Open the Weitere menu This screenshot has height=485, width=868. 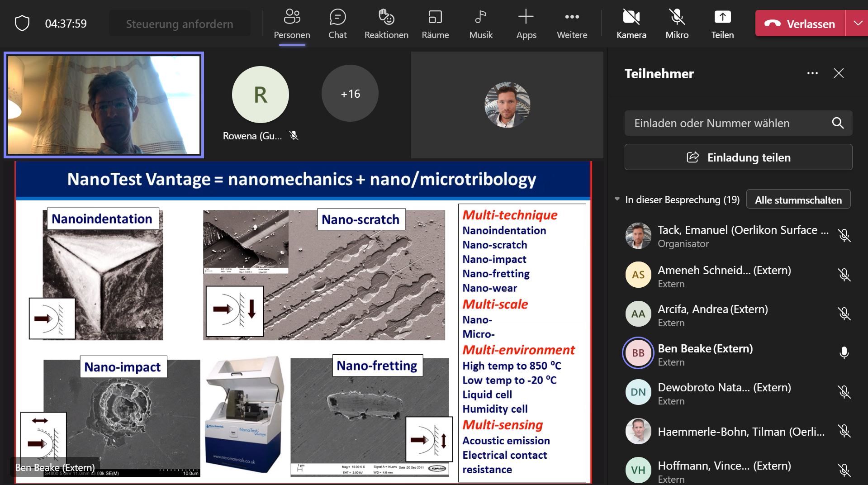(572, 24)
